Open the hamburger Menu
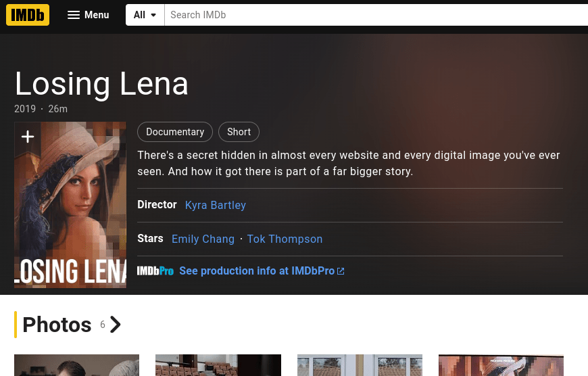Image resolution: width=588 pixels, height=376 pixels. (88, 15)
